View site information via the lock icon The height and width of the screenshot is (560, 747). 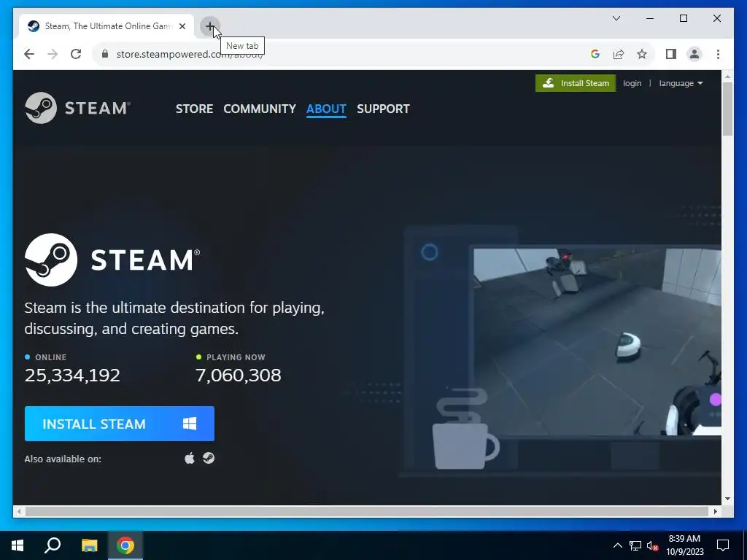coord(105,54)
